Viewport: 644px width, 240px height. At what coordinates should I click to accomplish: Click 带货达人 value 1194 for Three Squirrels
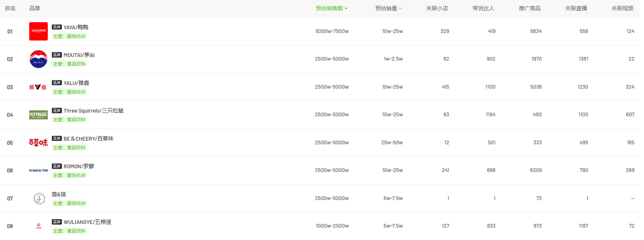coord(490,115)
